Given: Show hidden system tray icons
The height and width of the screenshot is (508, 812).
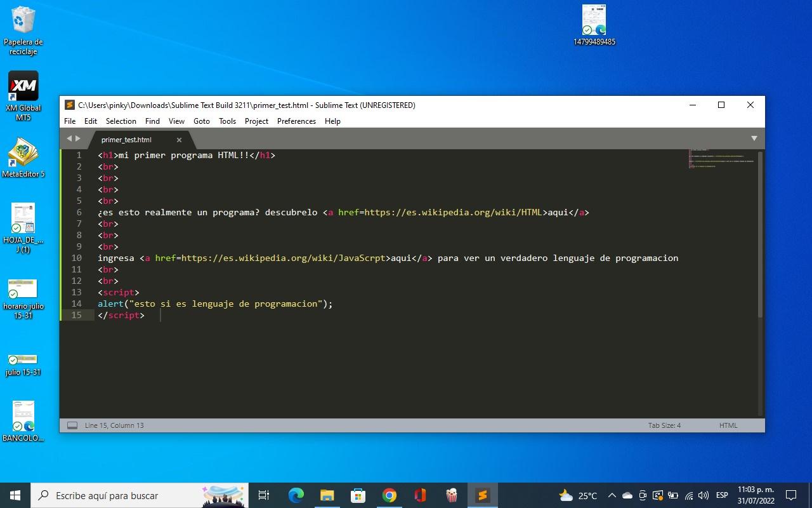Looking at the screenshot, I should (x=612, y=495).
